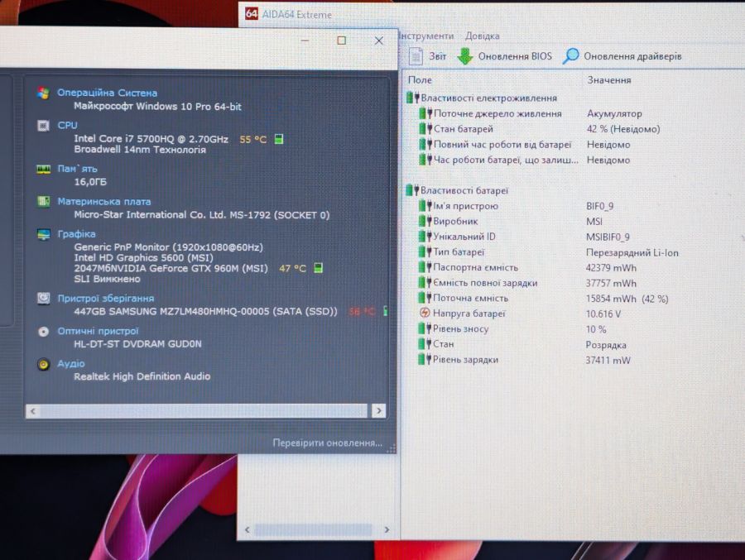Open the Аудіо section link
The image size is (745, 560).
[71, 363]
